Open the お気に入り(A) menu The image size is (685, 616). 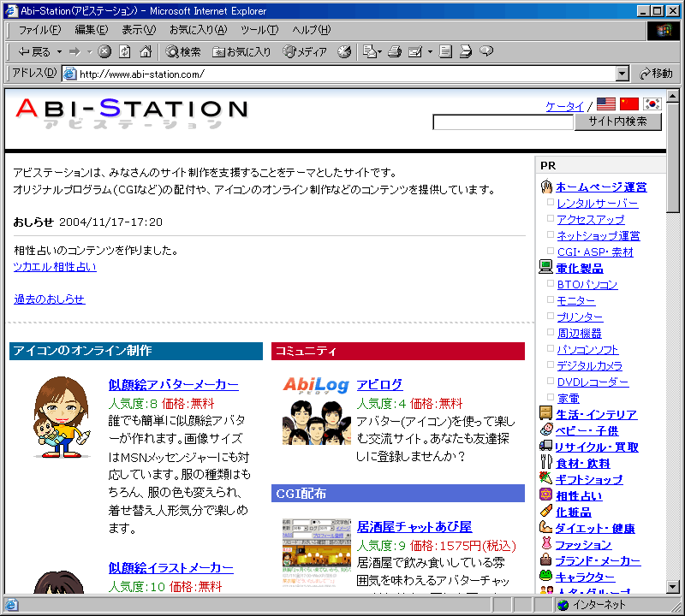[199, 30]
